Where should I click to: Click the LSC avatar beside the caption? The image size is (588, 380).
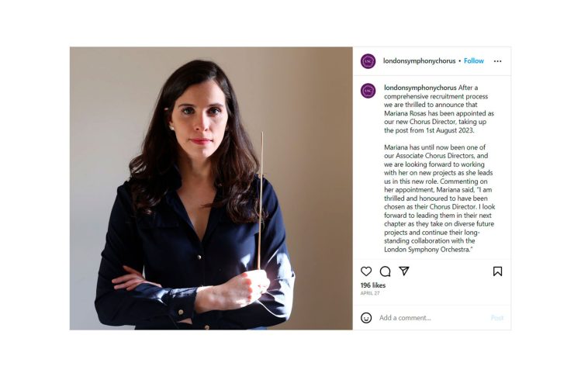coord(368,91)
